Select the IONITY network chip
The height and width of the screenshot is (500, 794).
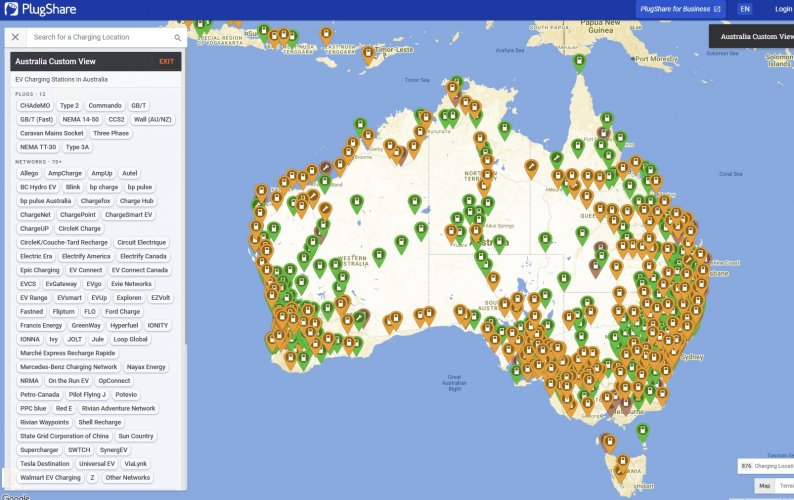[157, 325]
